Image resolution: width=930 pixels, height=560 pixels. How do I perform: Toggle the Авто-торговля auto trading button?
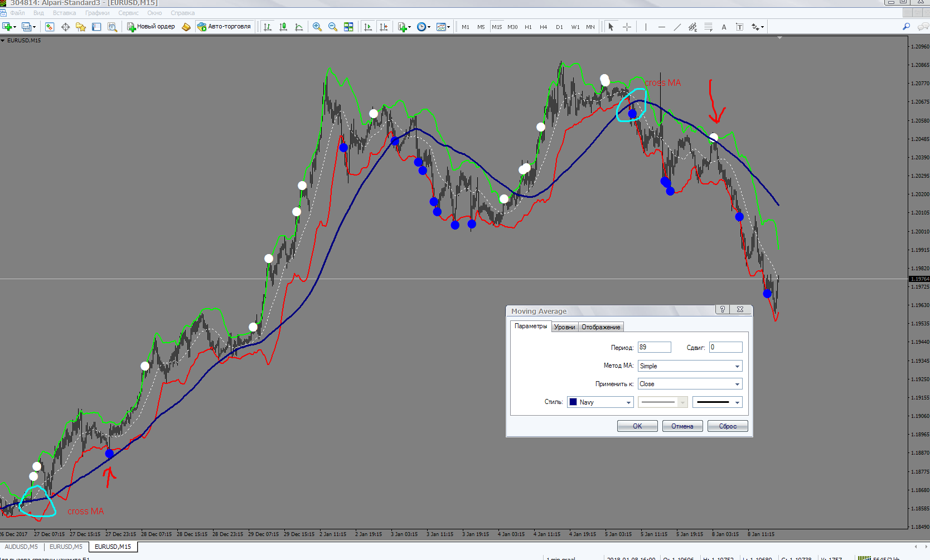[x=224, y=27]
